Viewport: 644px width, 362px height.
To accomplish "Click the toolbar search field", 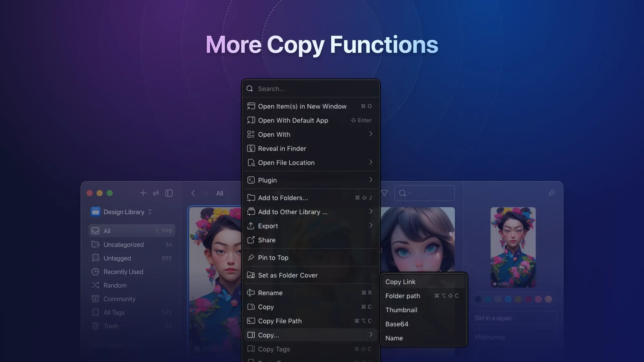I will coord(424,193).
